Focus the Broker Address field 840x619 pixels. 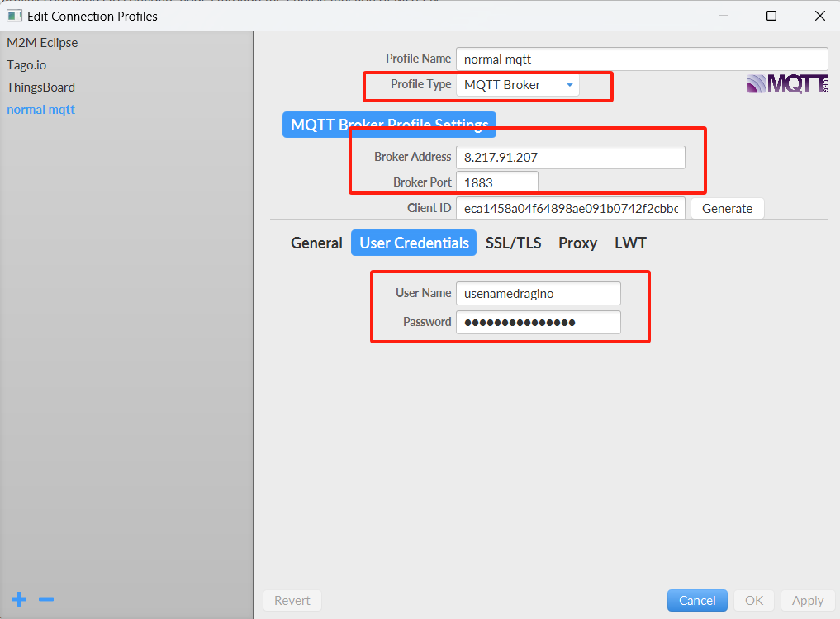(x=571, y=157)
